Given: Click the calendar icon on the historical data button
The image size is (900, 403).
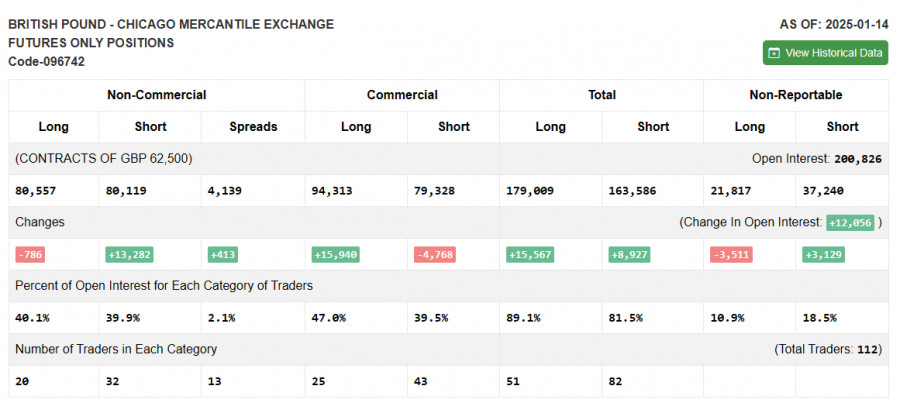Looking at the screenshot, I should point(773,53).
